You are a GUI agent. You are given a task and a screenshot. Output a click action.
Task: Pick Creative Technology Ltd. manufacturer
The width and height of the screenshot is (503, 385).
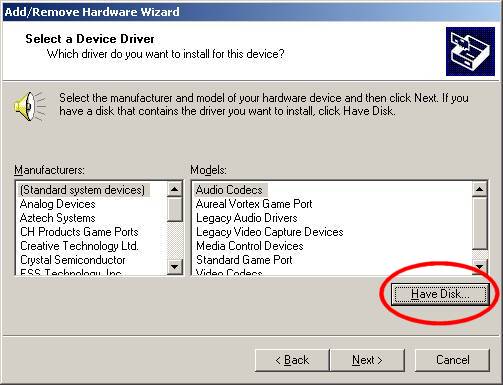point(79,246)
